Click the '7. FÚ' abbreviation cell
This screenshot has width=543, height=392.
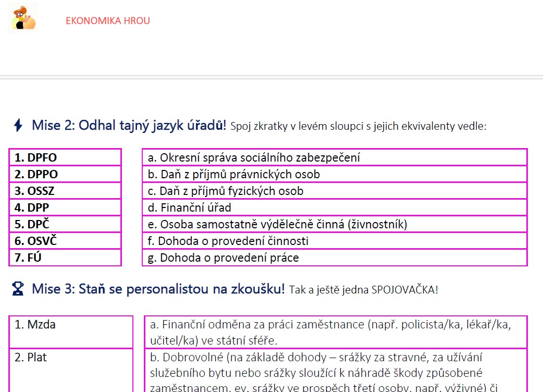(65, 258)
